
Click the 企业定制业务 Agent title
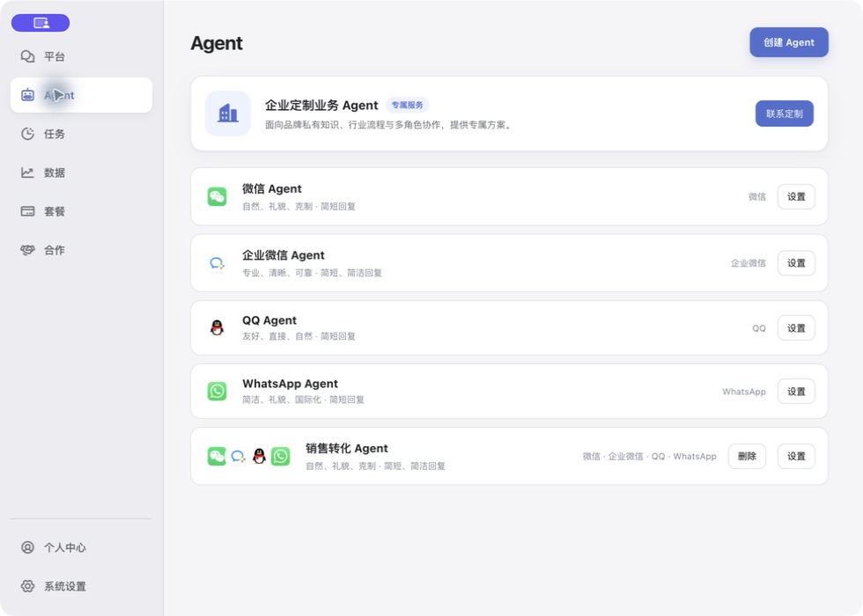[x=321, y=105]
